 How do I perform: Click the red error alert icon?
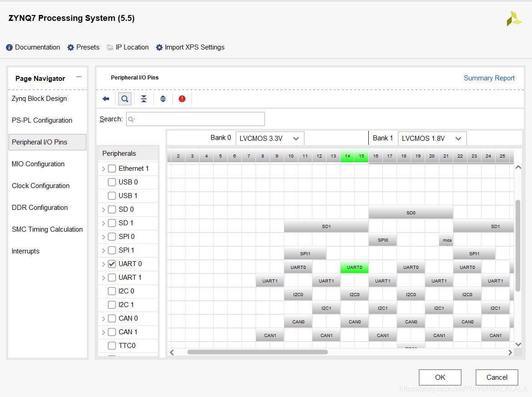[x=182, y=99]
